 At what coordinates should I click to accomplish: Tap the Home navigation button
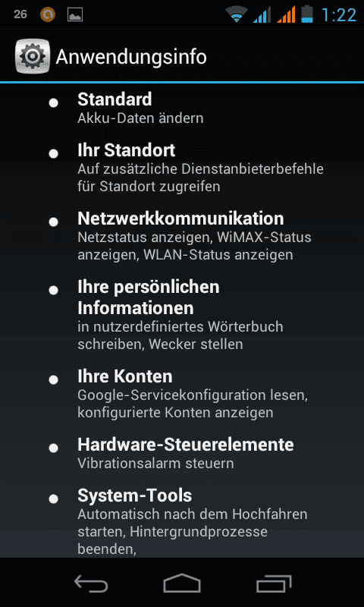(182, 583)
